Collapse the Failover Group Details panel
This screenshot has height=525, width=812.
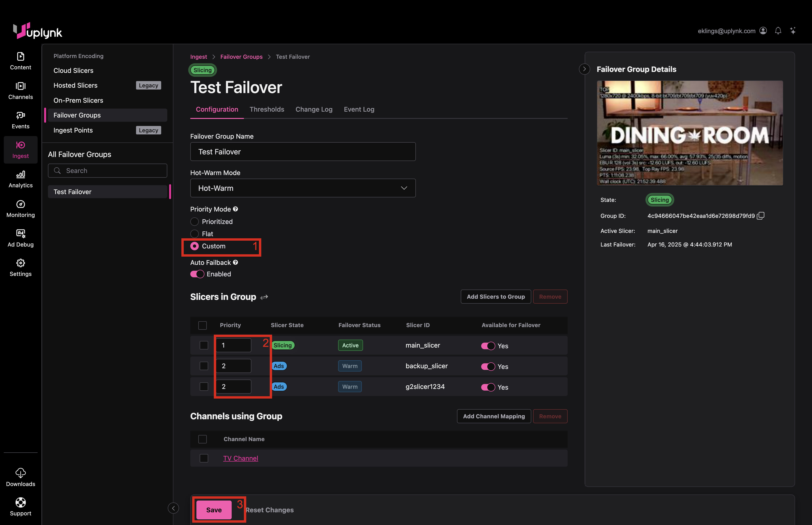click(x=584, y=69)
